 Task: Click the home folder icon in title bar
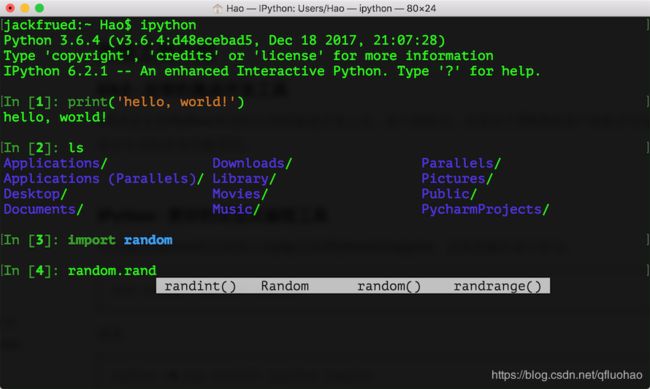click(x=217, y=8)
